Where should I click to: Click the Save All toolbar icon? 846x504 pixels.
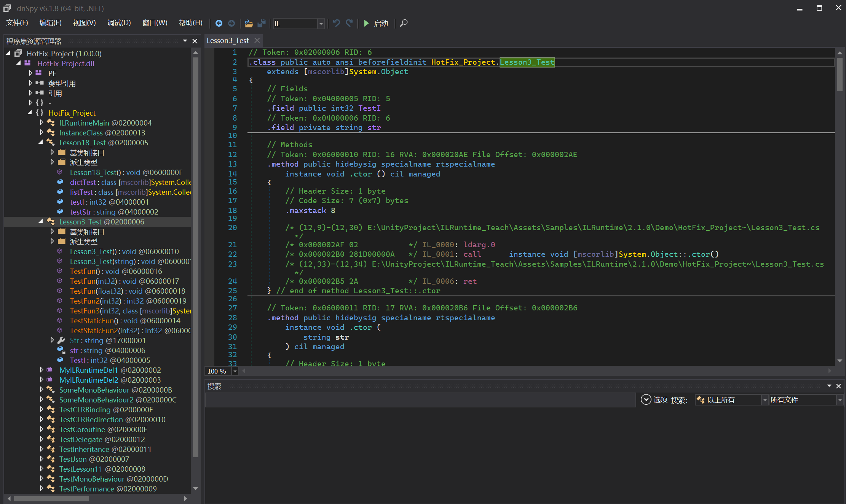tap(262, 24)
